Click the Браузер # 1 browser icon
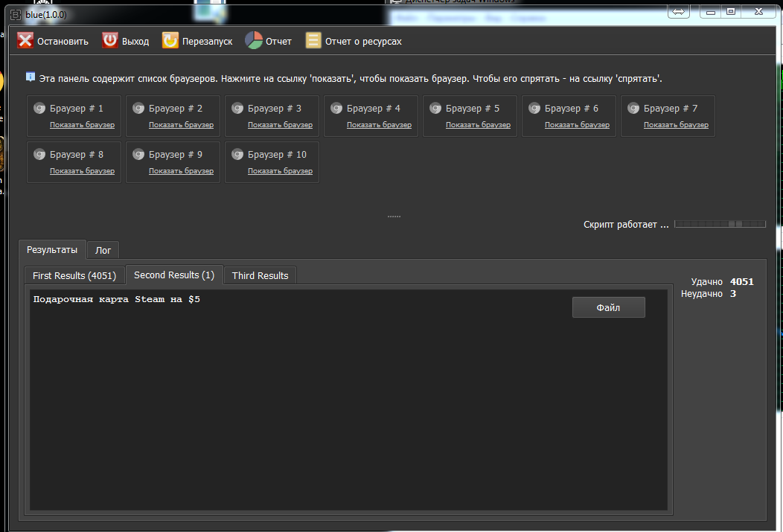Screen dimensions: 783x532 coord(39,109)
